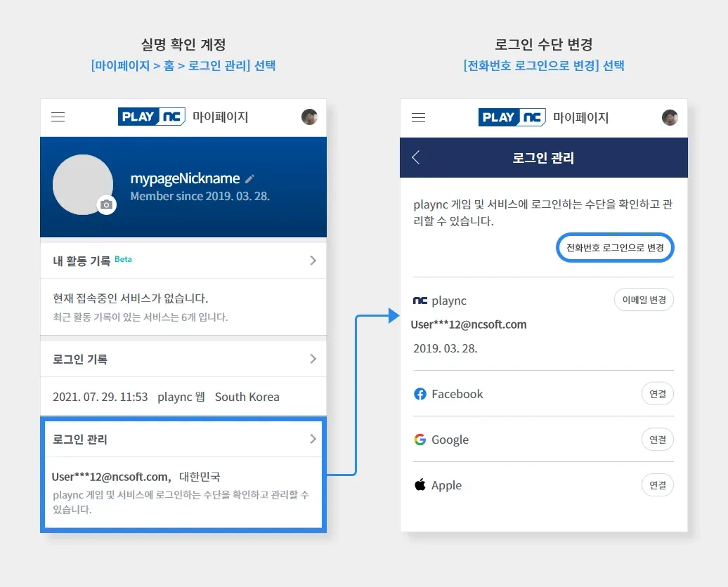Open profile avatar in right screen header

pos(670,117)
